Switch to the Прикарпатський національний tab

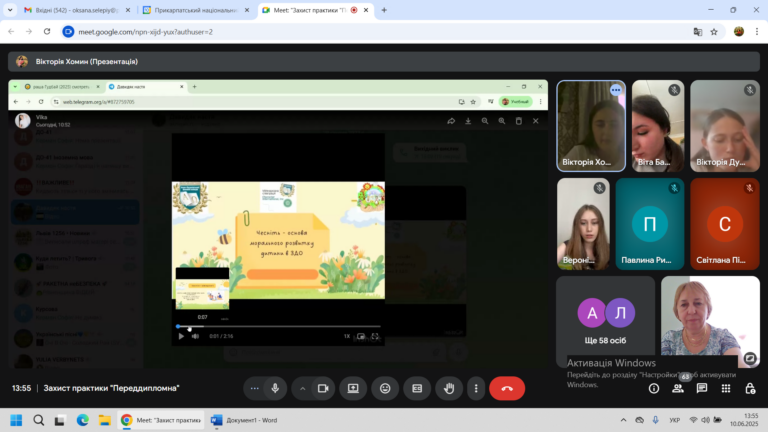click(196, 10)
